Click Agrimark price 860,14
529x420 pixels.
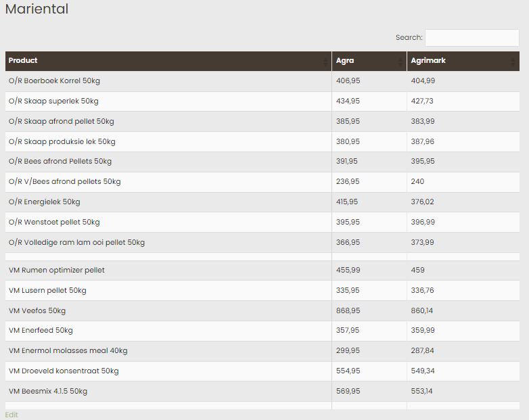(421, 310)
